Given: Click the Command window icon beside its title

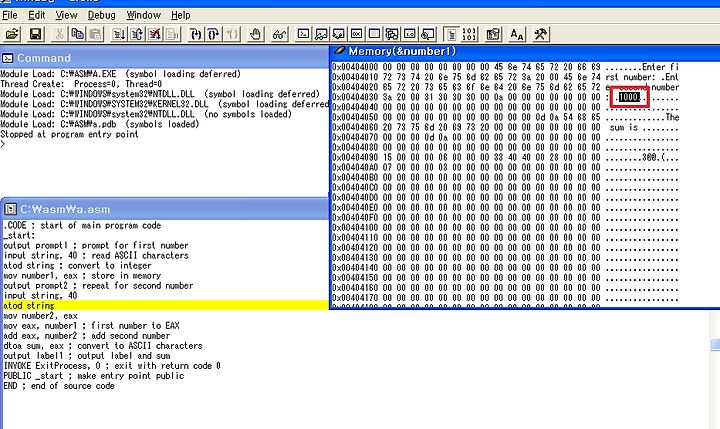Looking at the screenshot, I should (x=8, y=58).
